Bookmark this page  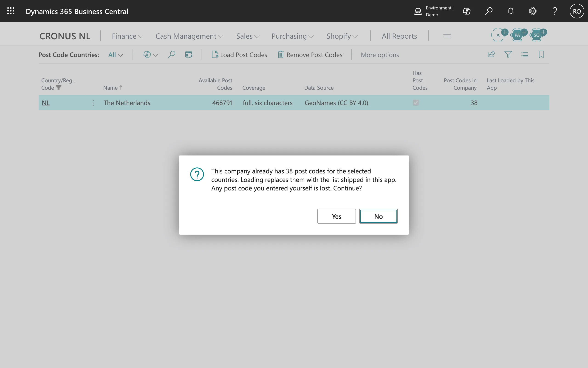(541, 54)
